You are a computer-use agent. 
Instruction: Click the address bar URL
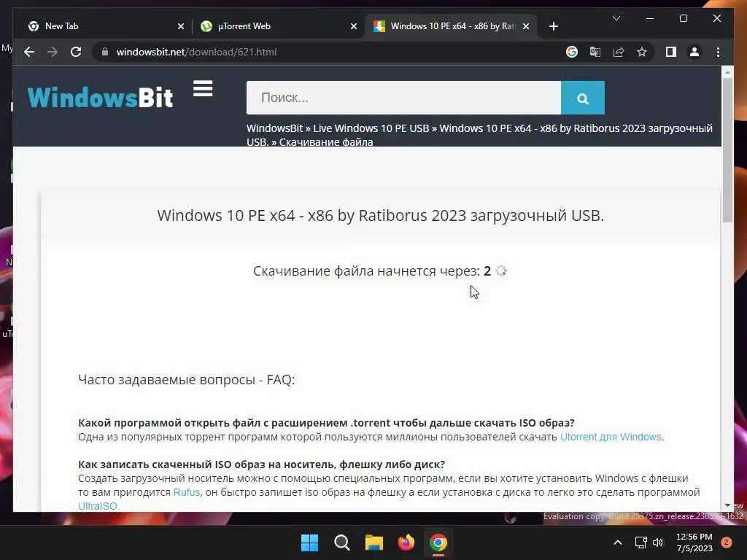coord(196,52)
